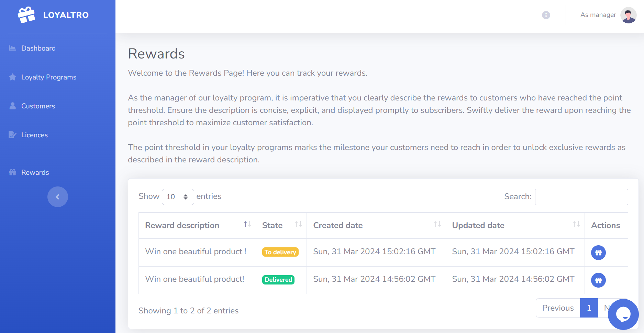Sort by State column arrows

pyautogui.click(x=298, y=224)
